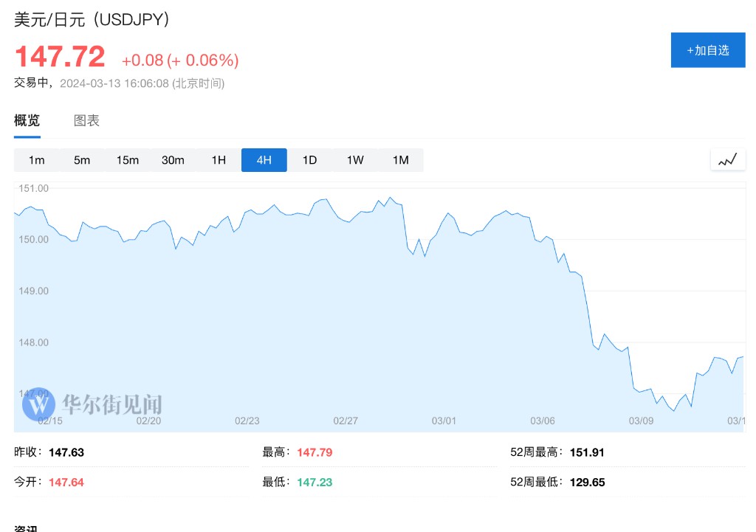Click the line chart type icon
The height and width of the screenshot is (532, 756).
727,159
